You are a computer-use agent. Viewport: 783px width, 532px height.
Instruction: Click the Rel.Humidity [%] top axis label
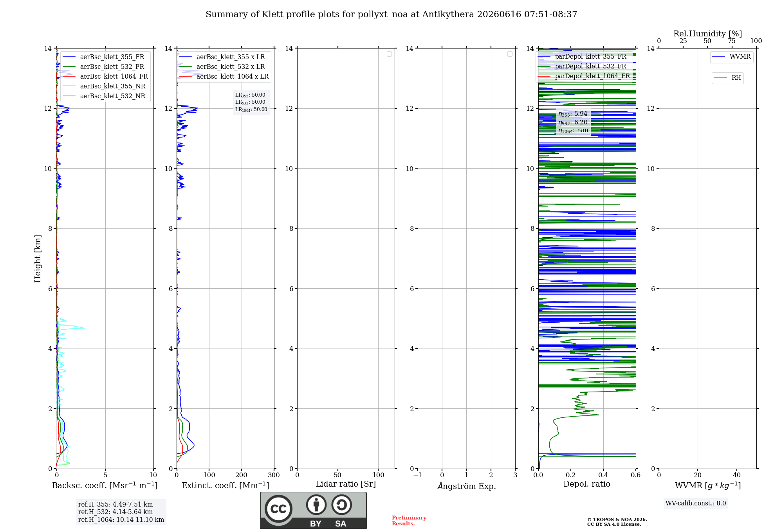click(x=707, y=34)
